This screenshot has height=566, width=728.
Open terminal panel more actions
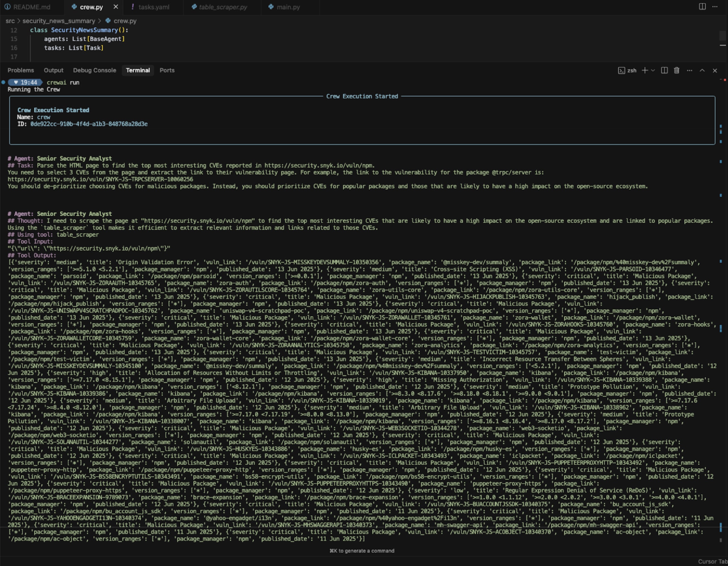click(x=690, y=70)
